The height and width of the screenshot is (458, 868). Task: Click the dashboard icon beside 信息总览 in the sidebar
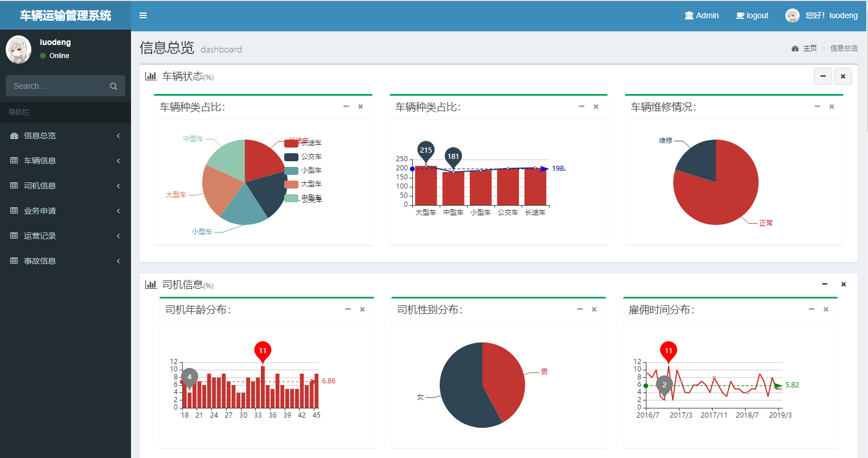(x=14, y=136)
